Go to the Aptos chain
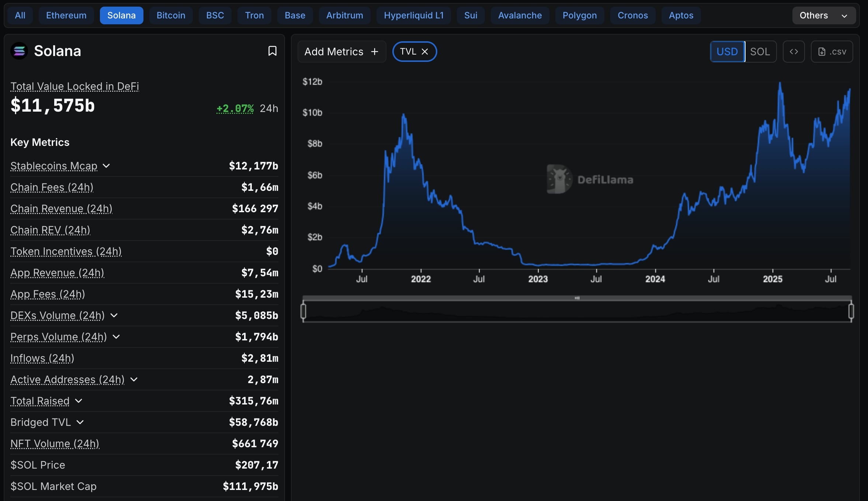 [x=681, y=15]
